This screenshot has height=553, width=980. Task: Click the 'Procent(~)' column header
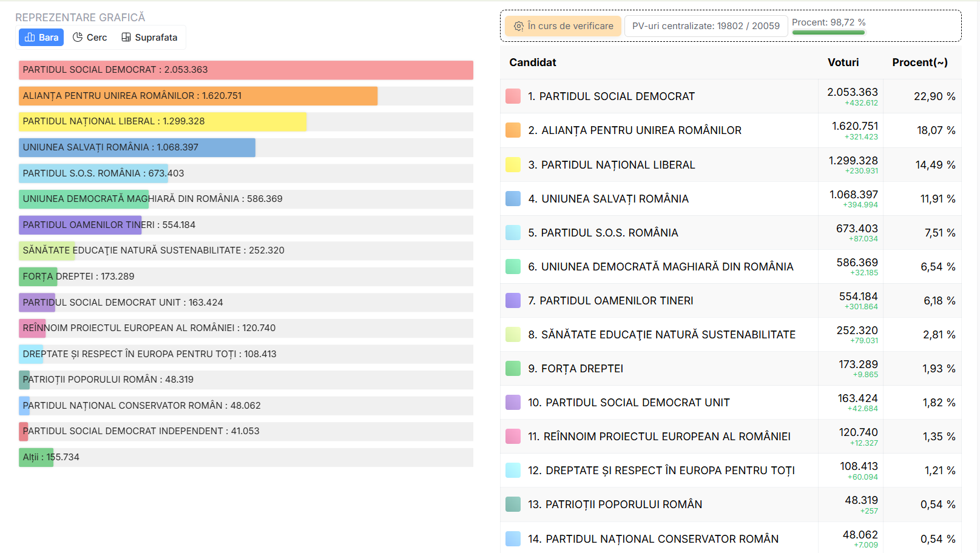coord(920,62)
